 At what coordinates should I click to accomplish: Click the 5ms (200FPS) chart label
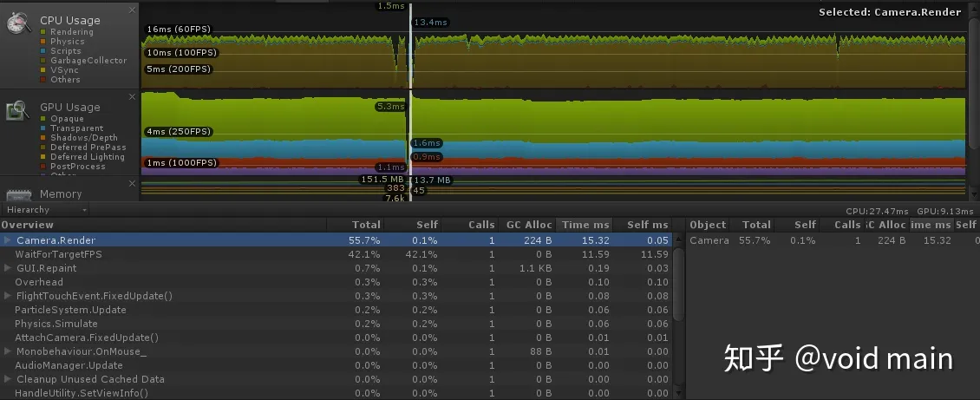(178, 69)
